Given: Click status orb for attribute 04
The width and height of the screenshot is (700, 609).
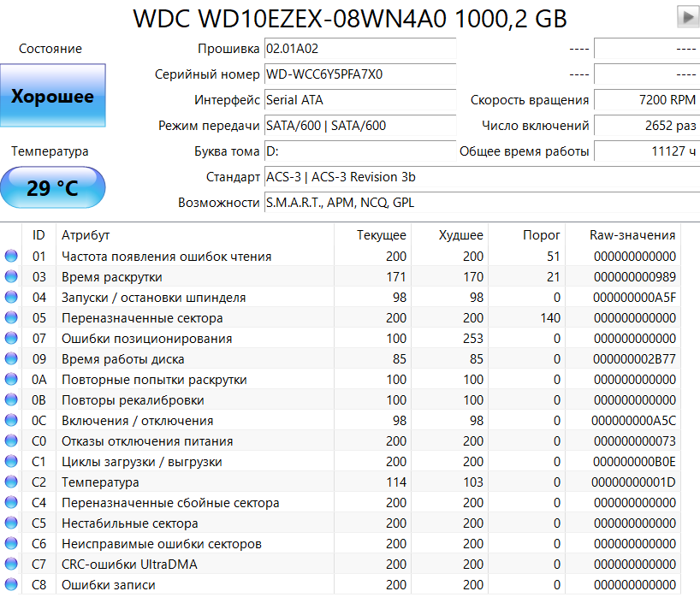Looking at the screenshot, I should point(11,297).
